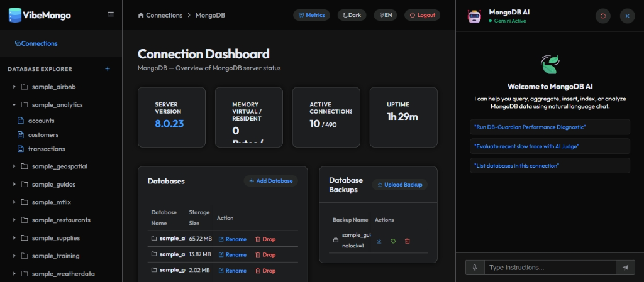
Task: Collapse the sidebar with the hamburger icon
Action: (x=111, y=14)
